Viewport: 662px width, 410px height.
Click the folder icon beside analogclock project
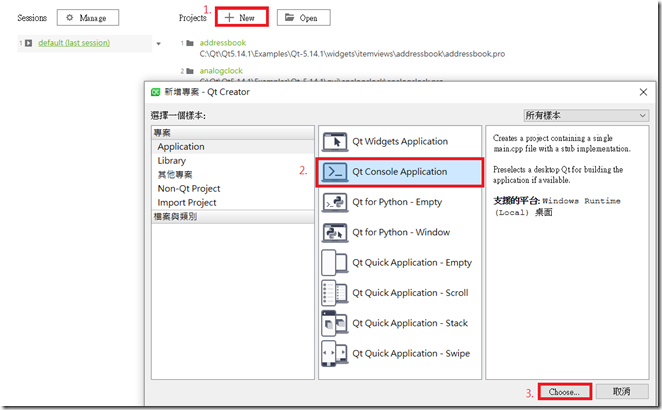coord(190,71)
